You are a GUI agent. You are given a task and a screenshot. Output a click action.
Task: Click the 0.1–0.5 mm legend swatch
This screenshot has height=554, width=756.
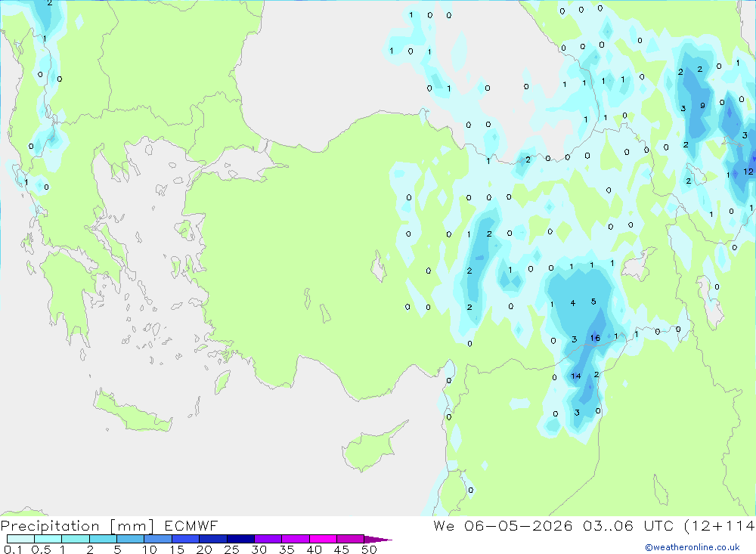tap(20, 539)
